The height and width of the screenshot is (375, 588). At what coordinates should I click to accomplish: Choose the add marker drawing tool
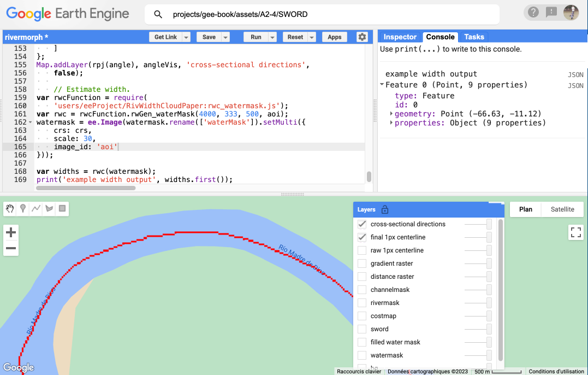(x=23, y=208)
